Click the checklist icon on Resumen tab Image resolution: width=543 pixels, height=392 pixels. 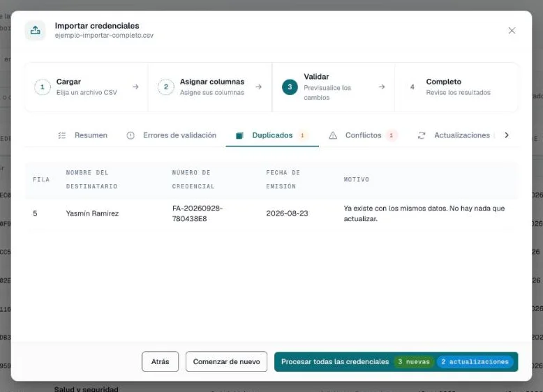pos(62,135)
